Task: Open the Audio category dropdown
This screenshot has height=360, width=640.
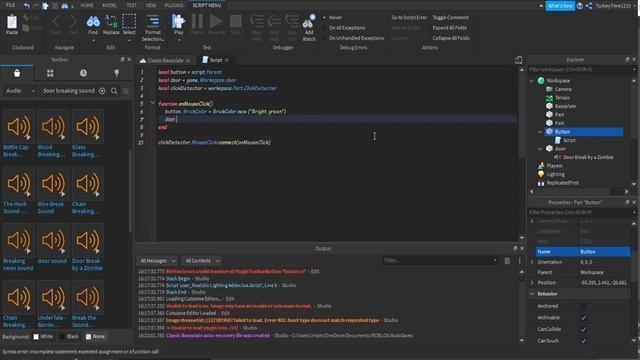Action: click(20, 91)
